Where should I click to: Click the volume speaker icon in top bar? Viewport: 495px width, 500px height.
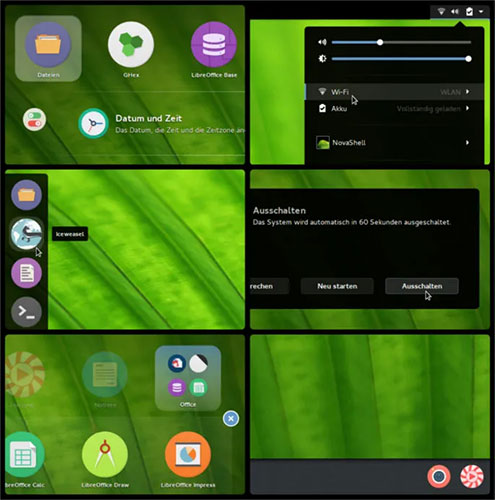[x=455, y=12]
